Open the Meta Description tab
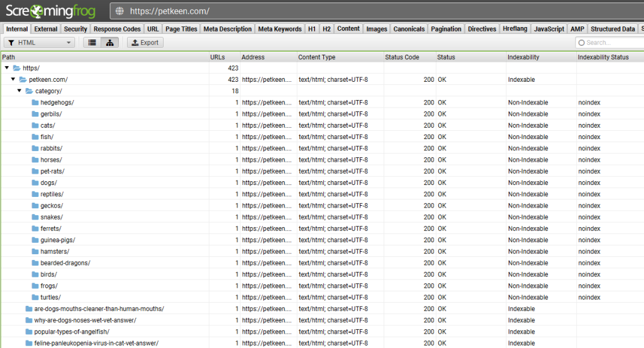This screenshot has width=644, height=348. (228, 29)
